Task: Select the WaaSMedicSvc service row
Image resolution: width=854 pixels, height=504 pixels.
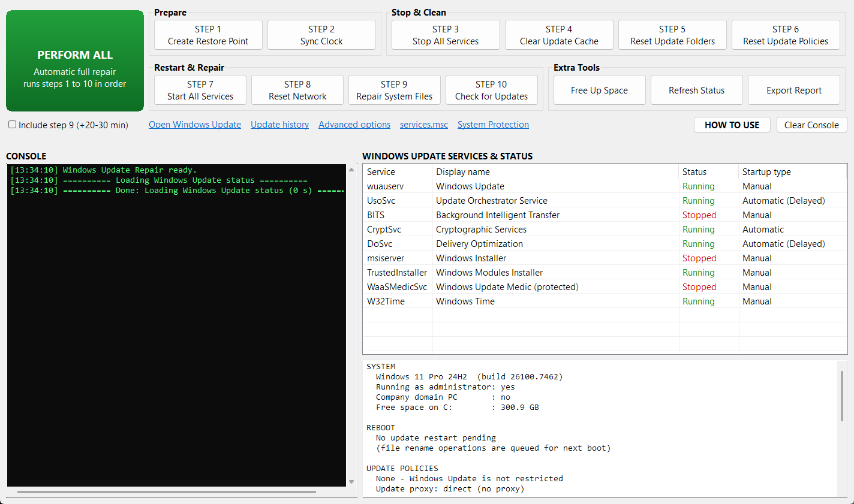Action: (605, 287)
